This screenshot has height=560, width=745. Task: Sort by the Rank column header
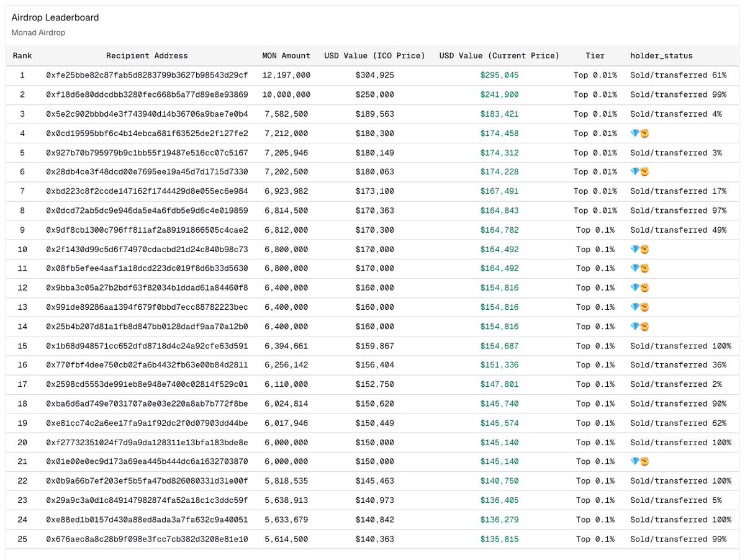click(22, 56)
